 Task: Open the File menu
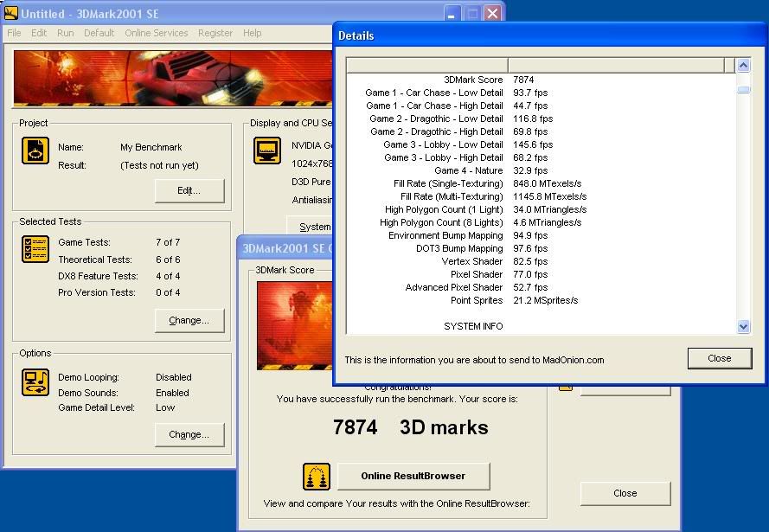tap(14, 33)
